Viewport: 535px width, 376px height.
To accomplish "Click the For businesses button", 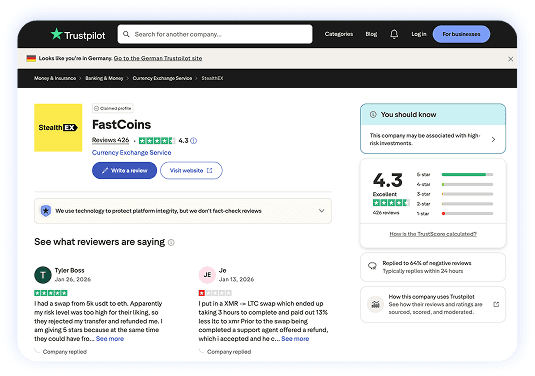I will 461,34.
